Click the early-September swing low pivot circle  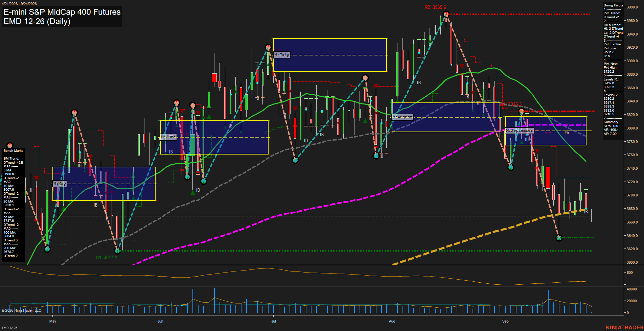(x=511, y=167)
